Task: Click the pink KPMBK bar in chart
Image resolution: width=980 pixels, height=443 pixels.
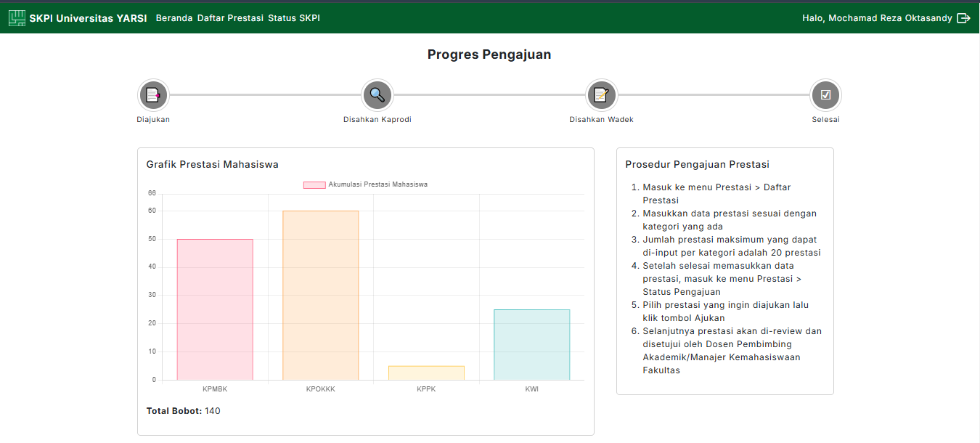Action: pyautogui.click(x=215, y=309)
